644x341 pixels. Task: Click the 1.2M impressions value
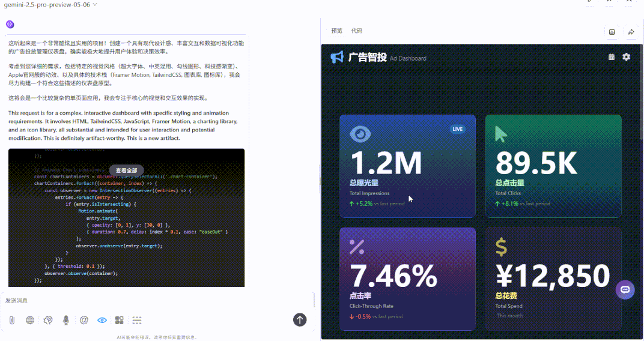386,163
